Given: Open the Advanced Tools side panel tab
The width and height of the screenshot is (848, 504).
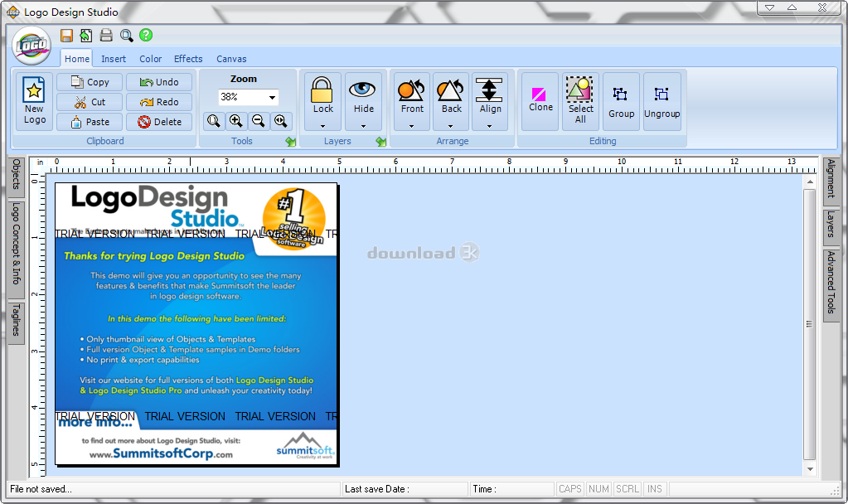Looking at the screenshot, I should [x=831, y=283].
